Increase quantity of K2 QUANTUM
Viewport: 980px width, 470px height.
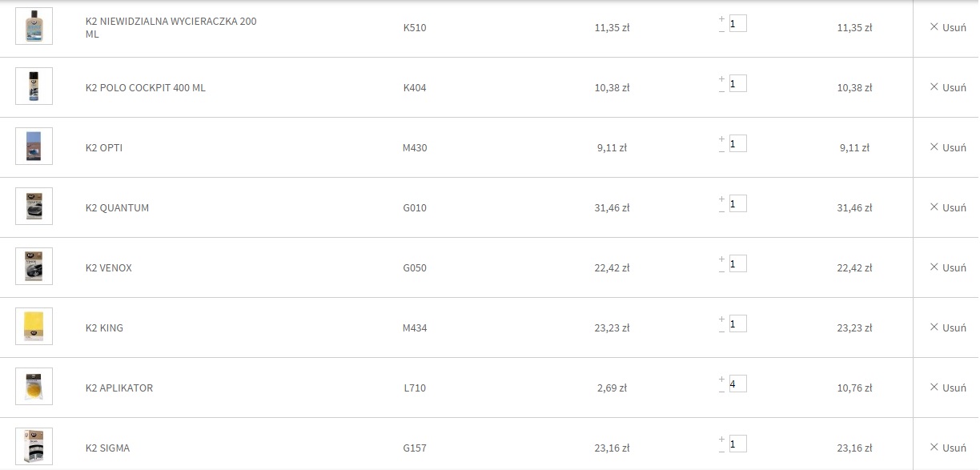(x=721, y=199)
